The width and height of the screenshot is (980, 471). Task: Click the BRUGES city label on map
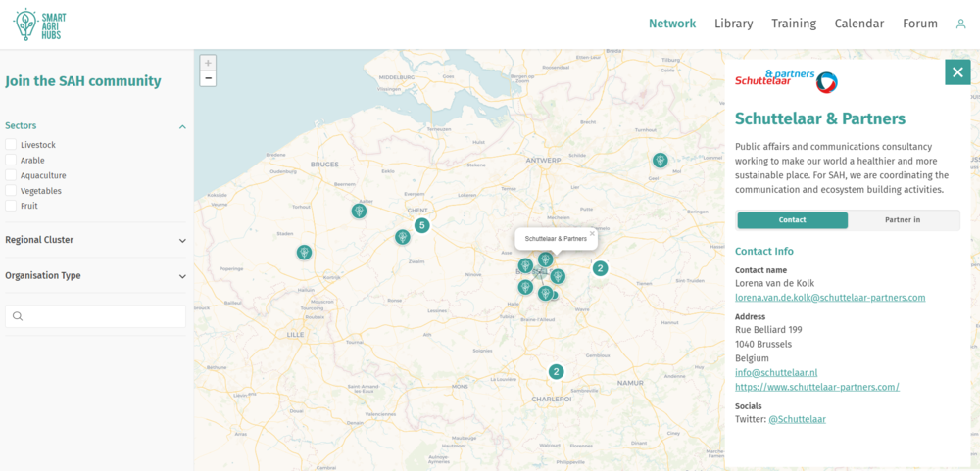323,165
